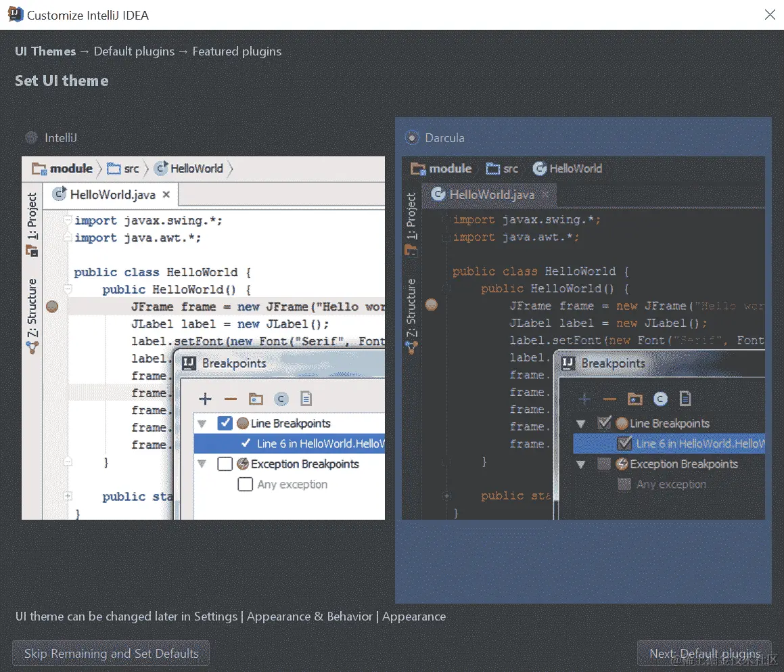Click Breakpoints dialog logo in Darcula preview
Image resolution: width=784 pixels, height=672 pixels.
point(568,363)
